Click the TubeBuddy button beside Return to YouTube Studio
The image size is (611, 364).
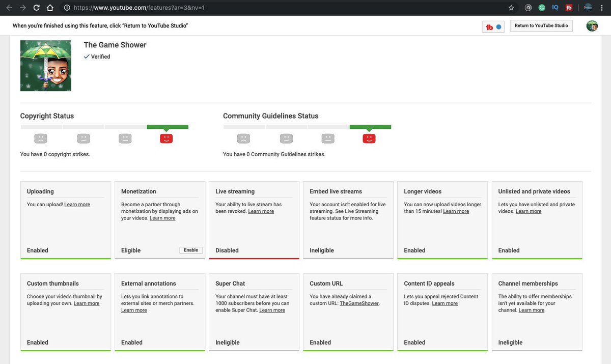click(x=493, y=27)
